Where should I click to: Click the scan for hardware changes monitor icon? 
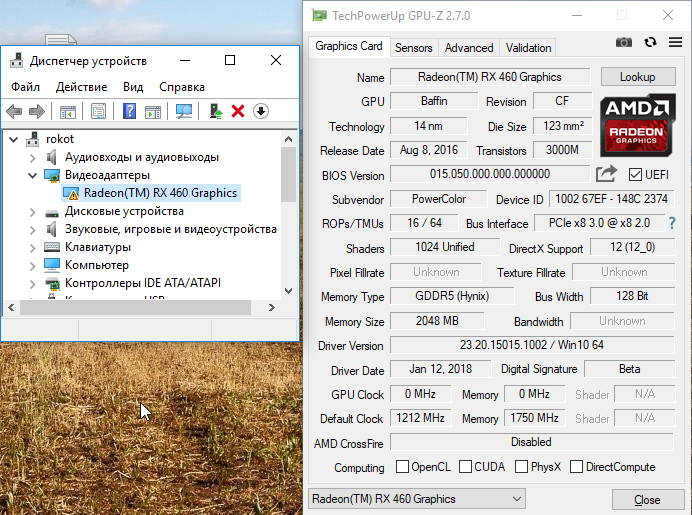click(184, 111)
